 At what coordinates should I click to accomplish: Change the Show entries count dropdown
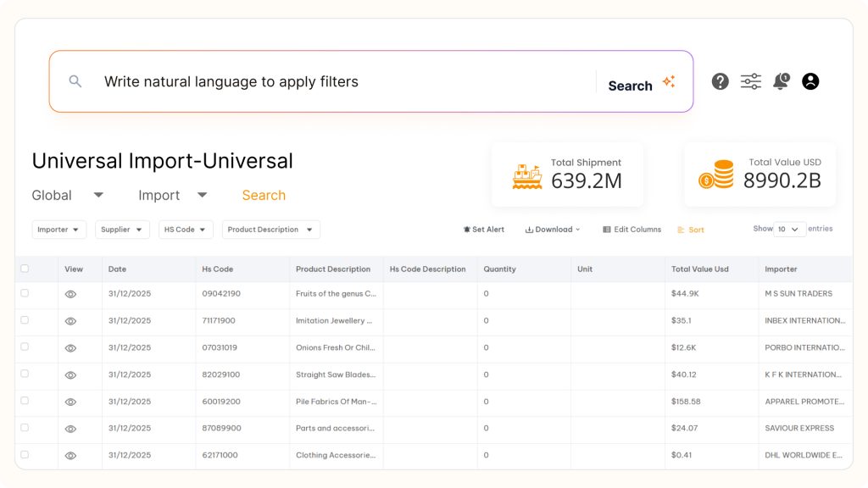(x=789, y=229)
